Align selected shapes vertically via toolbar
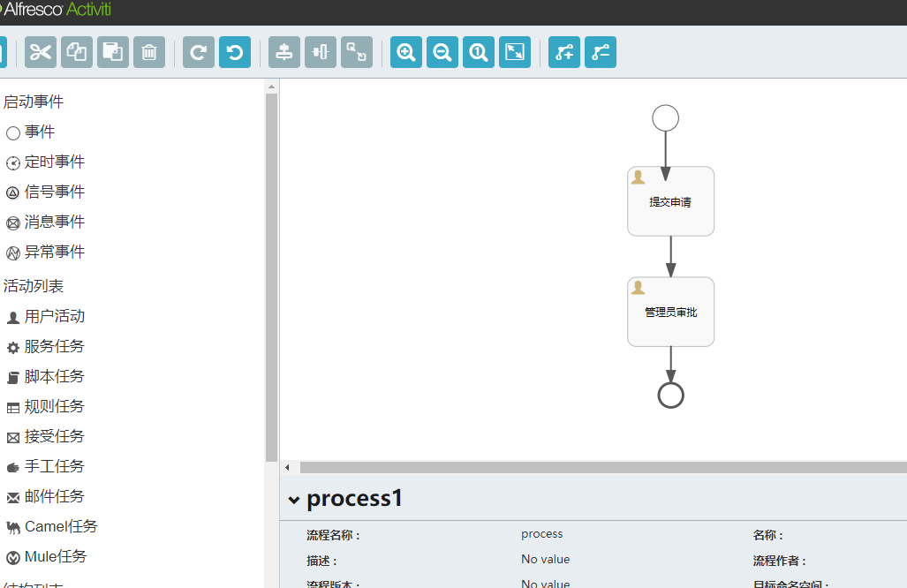This screenshot has height=588, width=907. coord(284,52)
